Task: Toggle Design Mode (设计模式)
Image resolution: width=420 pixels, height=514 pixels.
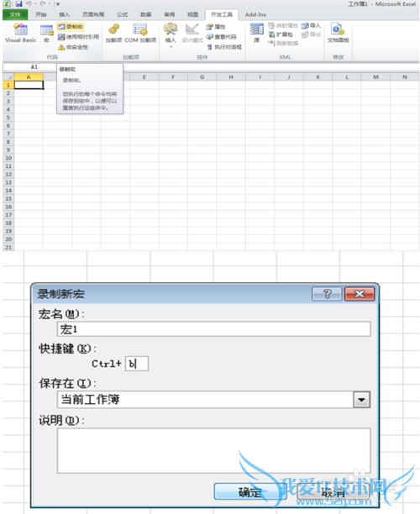Action: (x=192, y=33)
